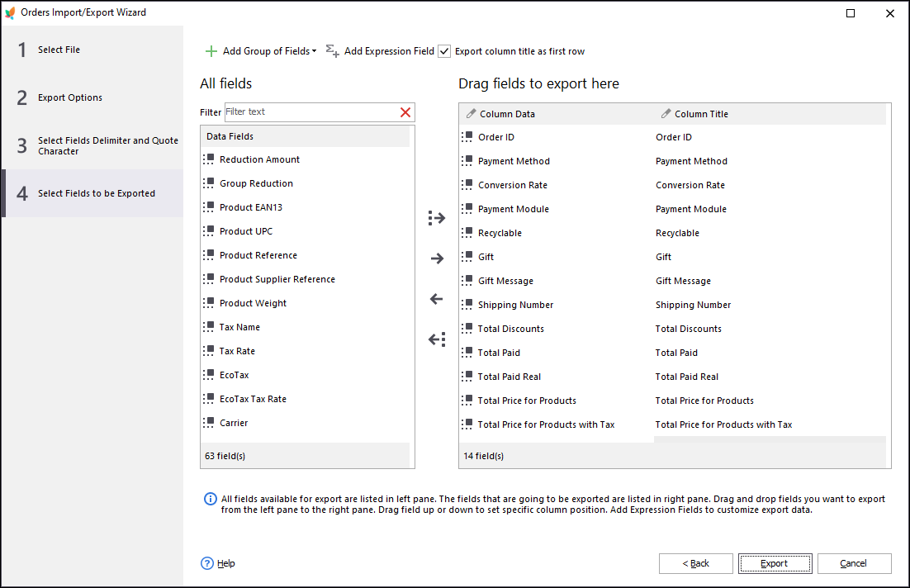Click the single right arrow to add field
This screenshot has height=588, width=910.
437,258
